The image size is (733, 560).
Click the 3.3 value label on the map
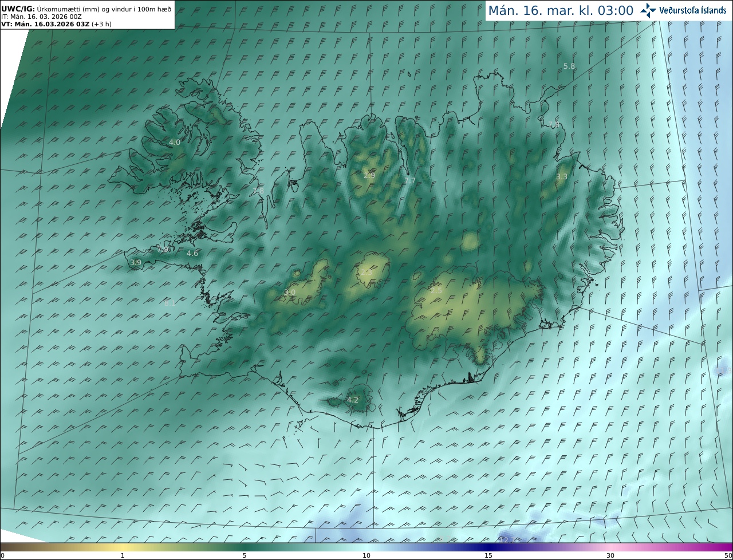(x=562, y=177)
